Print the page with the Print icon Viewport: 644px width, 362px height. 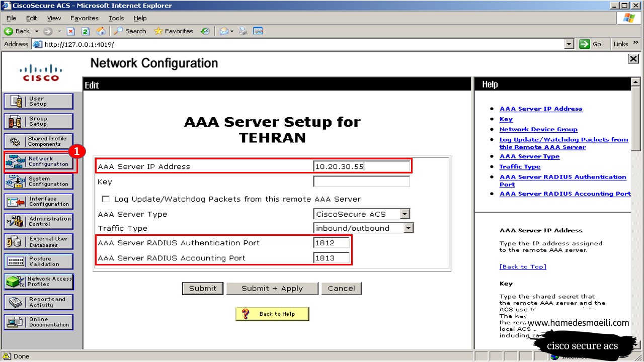pos(244,31)
